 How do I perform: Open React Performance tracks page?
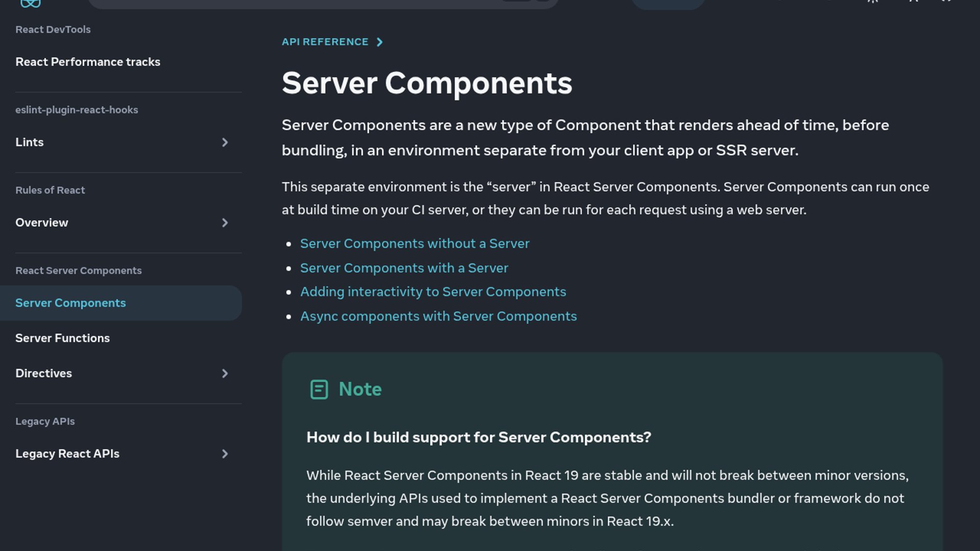coord(88,62)
